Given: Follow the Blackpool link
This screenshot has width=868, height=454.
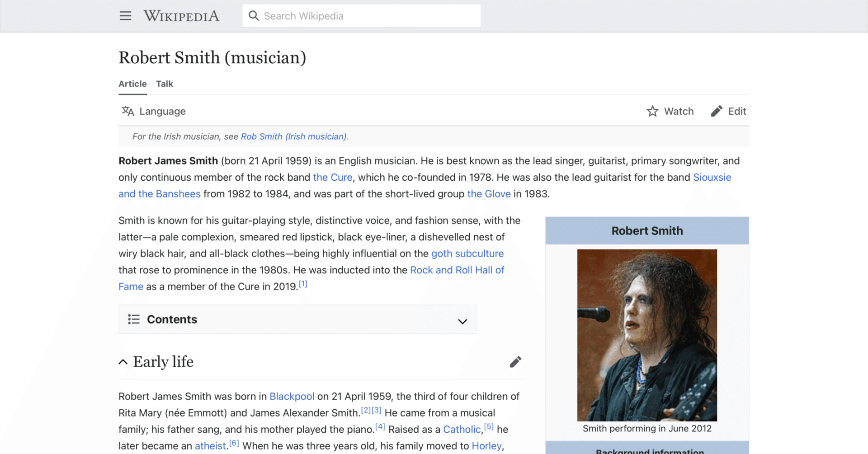Looking at the screenshot, I should pos(292,396).
